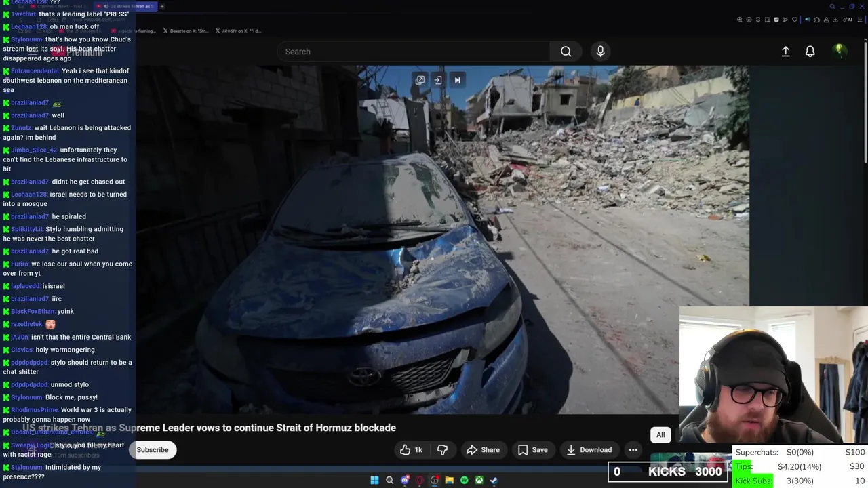The width and height of the screenshot is (868, 488).
Task: Click chat username Entrancendental
Action: (x=35, y=71)
